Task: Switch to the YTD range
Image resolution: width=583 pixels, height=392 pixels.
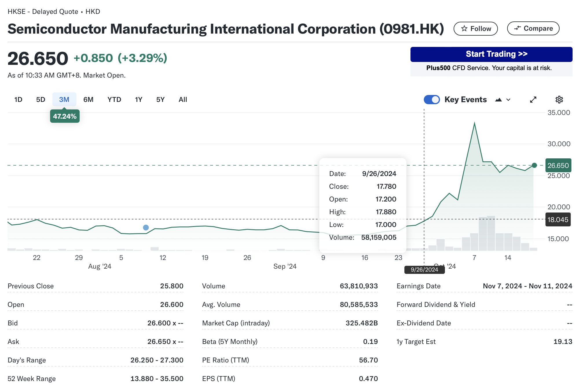Action: coord(114,100)
